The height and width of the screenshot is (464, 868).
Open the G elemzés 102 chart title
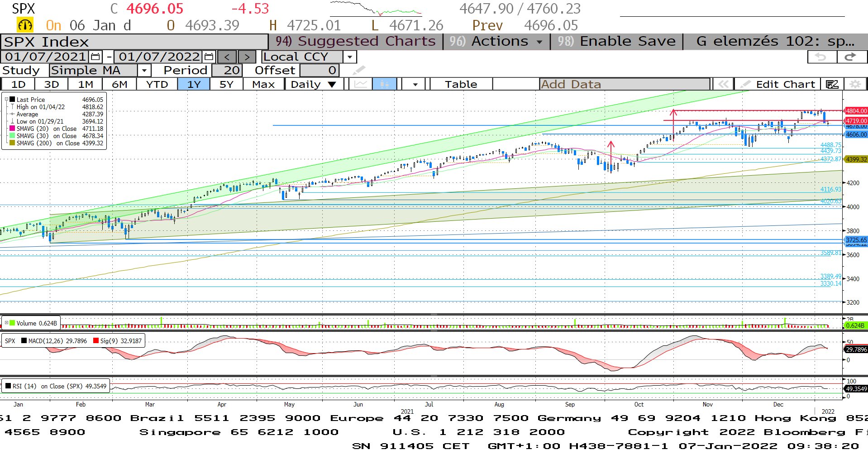coord(775,41)
